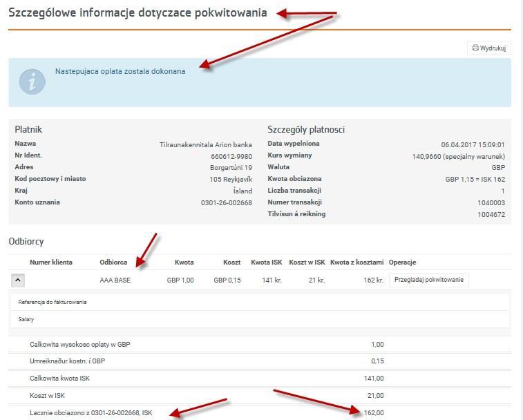Open Przegladaj pokwitowanie for AAA BASE
523x420 pixels.
point(429,280)
